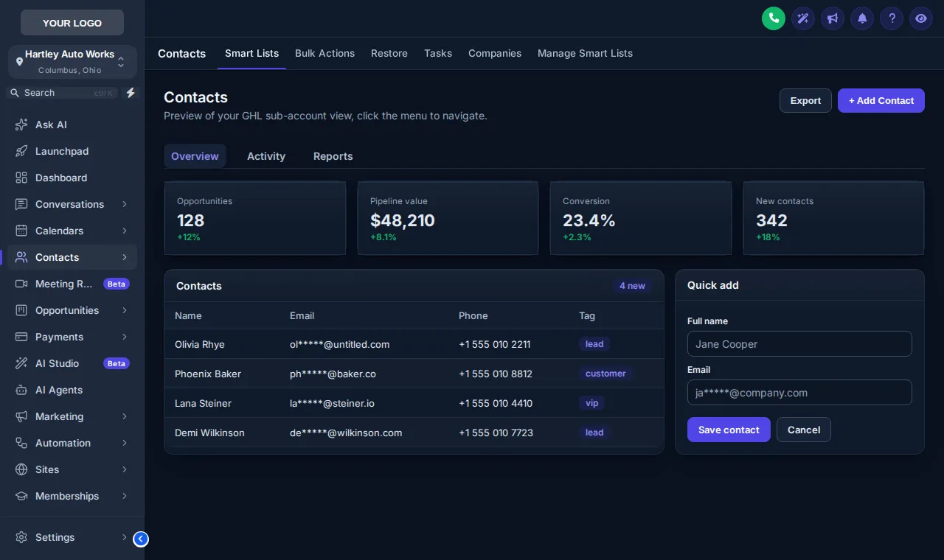Click the megaphone announcements icon
Image resolution: width=944 pixels, height=560 pixels.
(832, 18)
